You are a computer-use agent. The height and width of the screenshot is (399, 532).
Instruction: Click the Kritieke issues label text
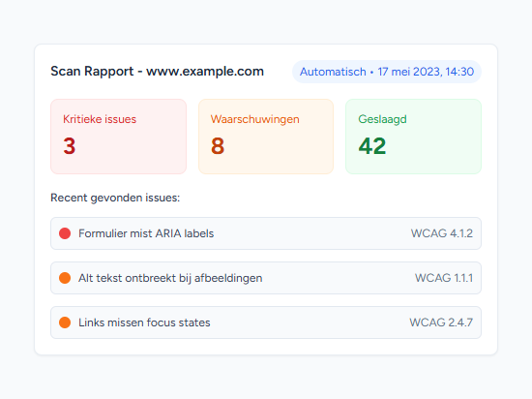point(100,119)
